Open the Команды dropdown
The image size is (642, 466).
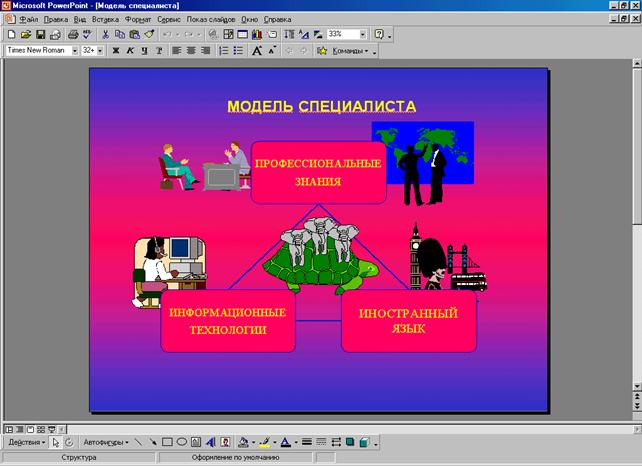tap(350, 51)
